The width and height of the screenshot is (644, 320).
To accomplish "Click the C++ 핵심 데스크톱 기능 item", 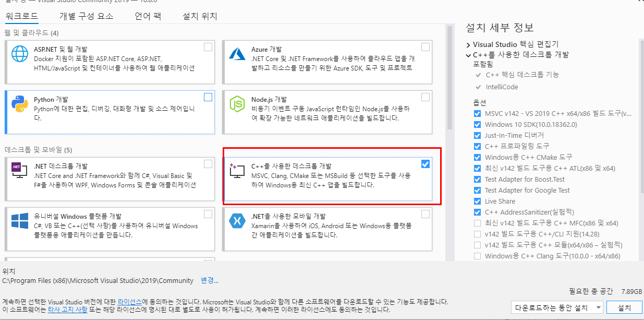I will [x=522, y=75].
